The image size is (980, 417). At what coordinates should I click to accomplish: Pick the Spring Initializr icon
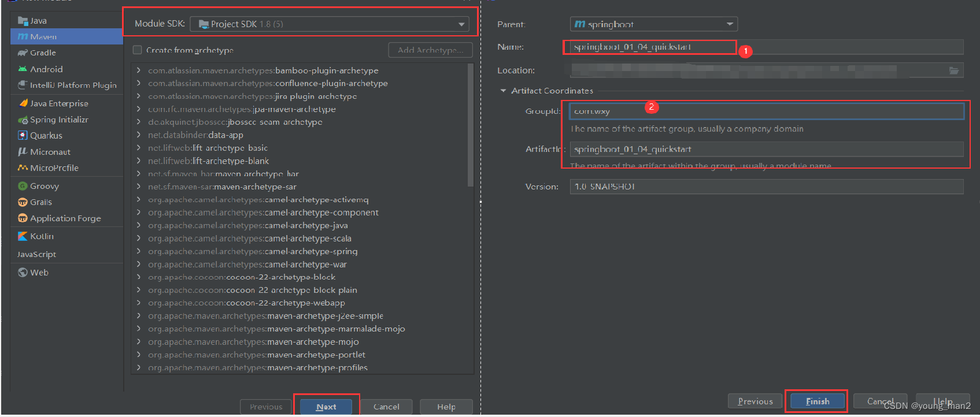point(23,120)
